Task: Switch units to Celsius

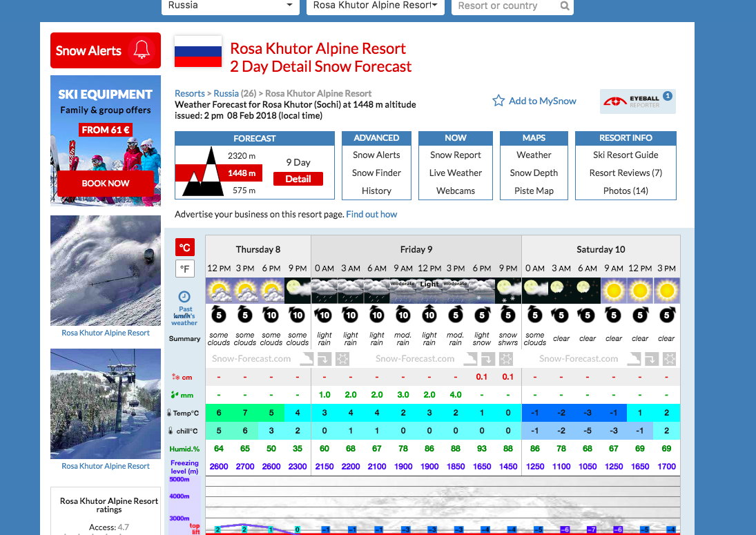Action: pyautogui.click(x=184, y=247)
